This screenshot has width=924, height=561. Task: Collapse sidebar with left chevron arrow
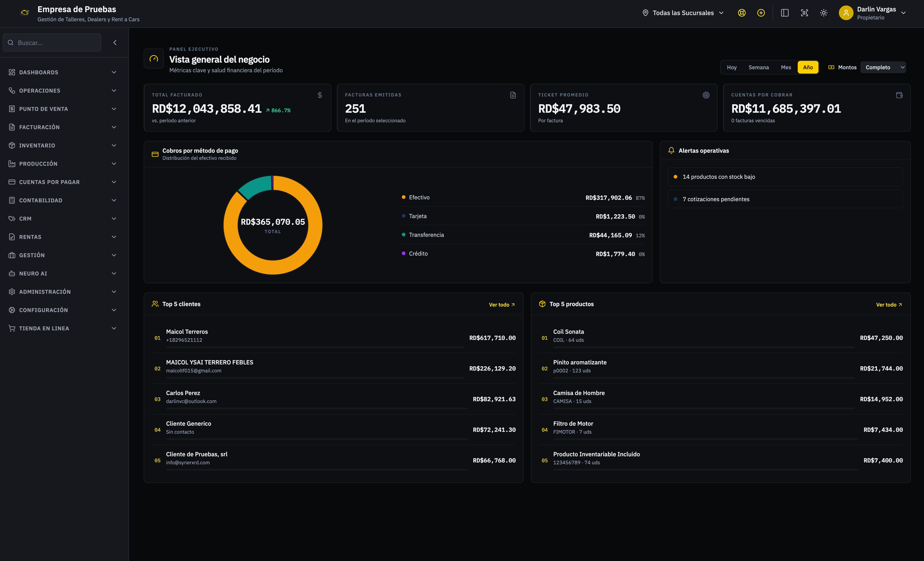click(x=115, y=42)
